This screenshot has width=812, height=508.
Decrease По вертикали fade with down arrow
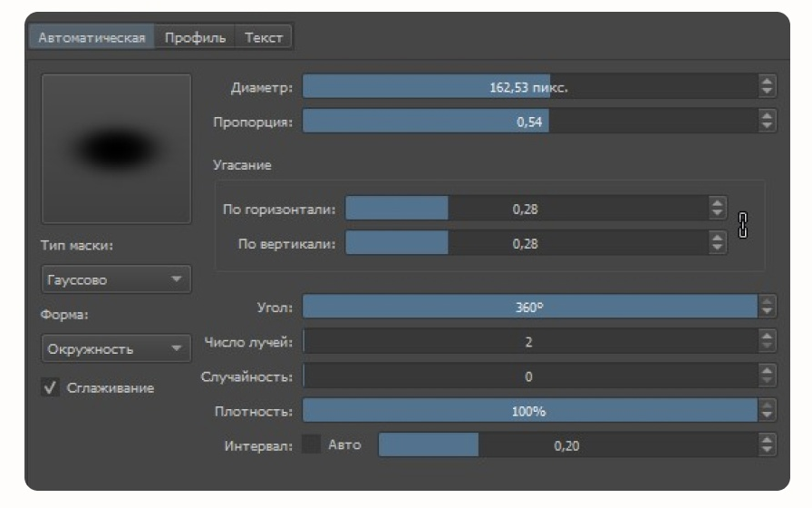tap(717, 248)
